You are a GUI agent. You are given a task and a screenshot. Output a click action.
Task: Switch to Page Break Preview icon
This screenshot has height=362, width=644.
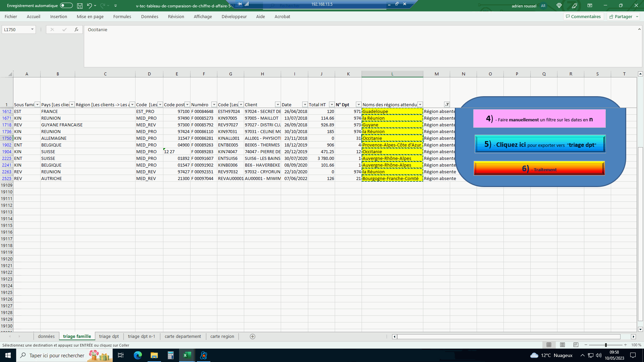[x=576, y=345]
